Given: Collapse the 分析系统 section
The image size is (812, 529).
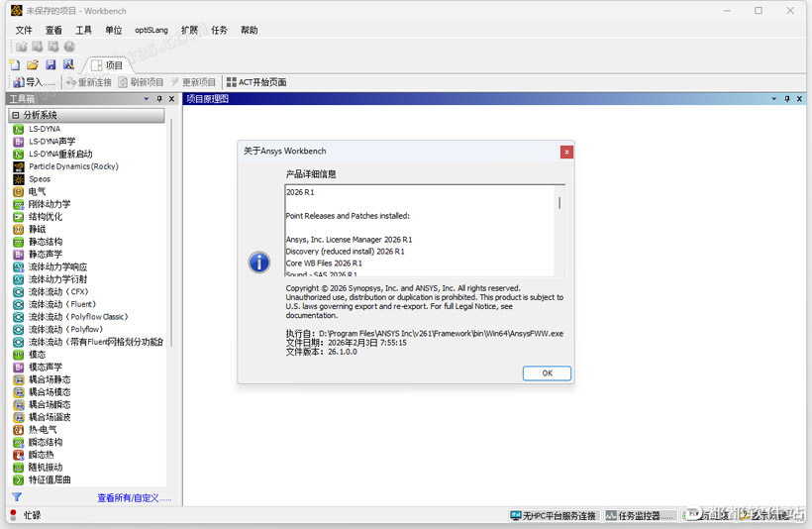Looking at the screenshot, I should [16, 115].
